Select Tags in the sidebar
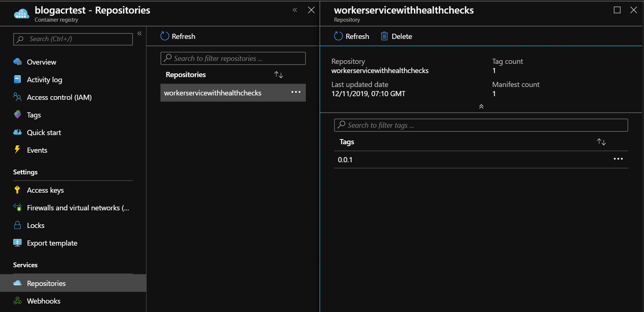The width and height of the screenshot is (644, 312). [x=34, y=115]
